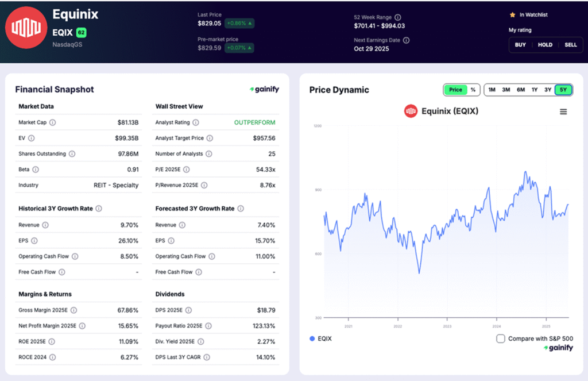Click the 52 Week Range info icon

(398, 17)
